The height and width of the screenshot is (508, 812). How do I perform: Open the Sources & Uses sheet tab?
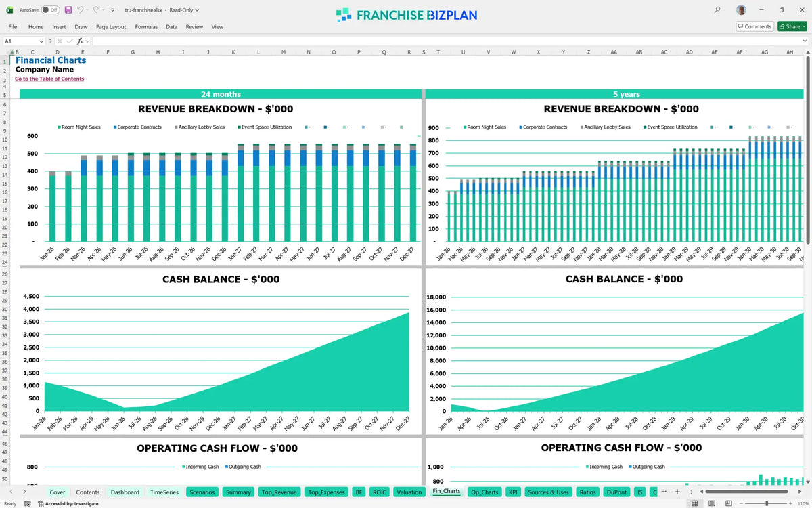pos(549,492)
